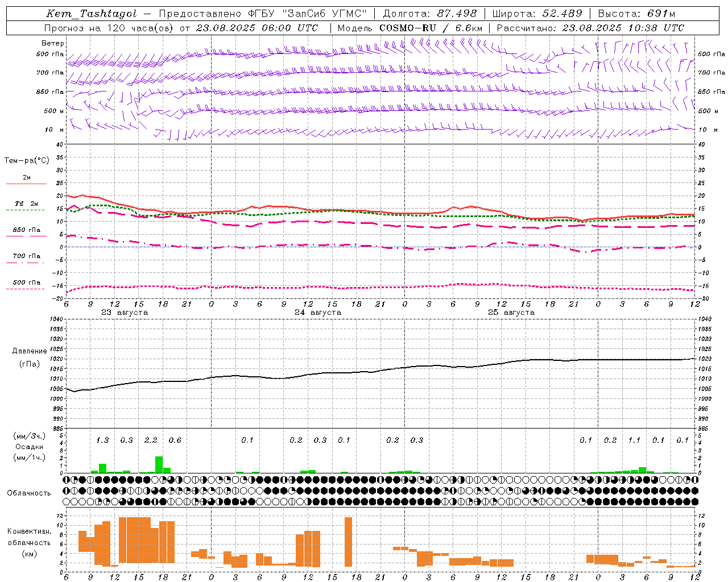Click the tallest green precipitation bar under 2.2
This screenshot has width=728, height=582.
tap(159, 464)
